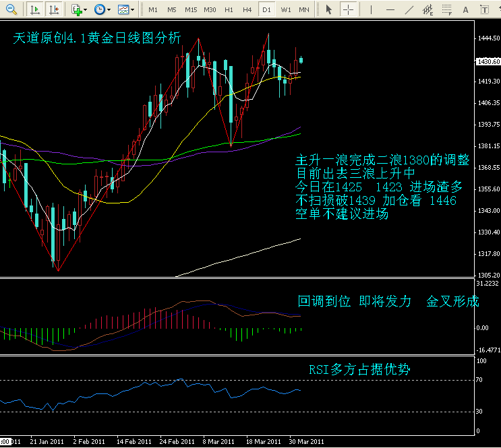
Task: Click the '24 Feb 2011' date label
Action: [x=177, y=442]
